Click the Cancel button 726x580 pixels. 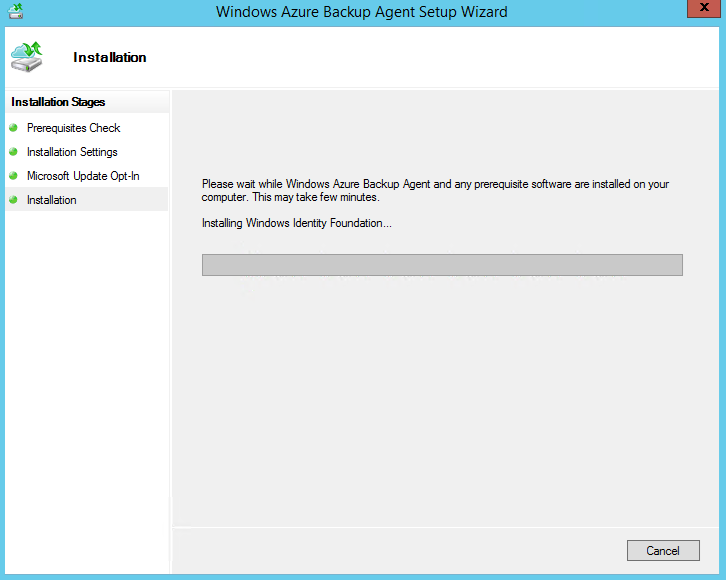tap(663, 550)
